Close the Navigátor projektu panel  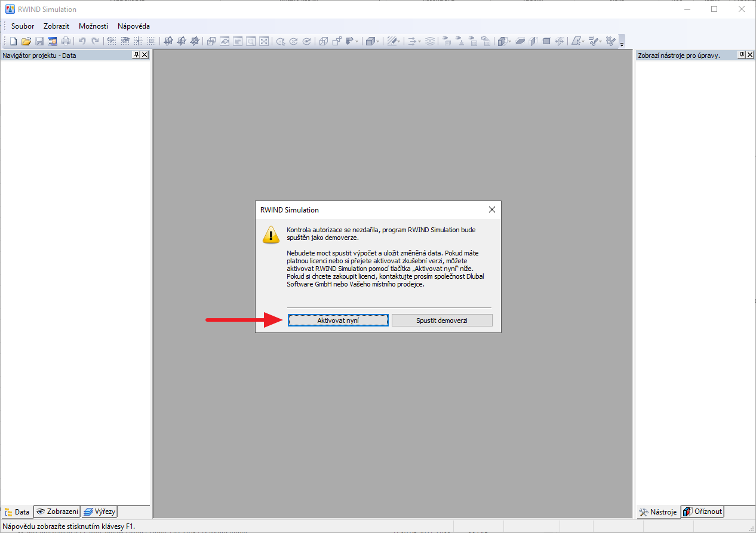pyautogui.click(x=145, y=55)
